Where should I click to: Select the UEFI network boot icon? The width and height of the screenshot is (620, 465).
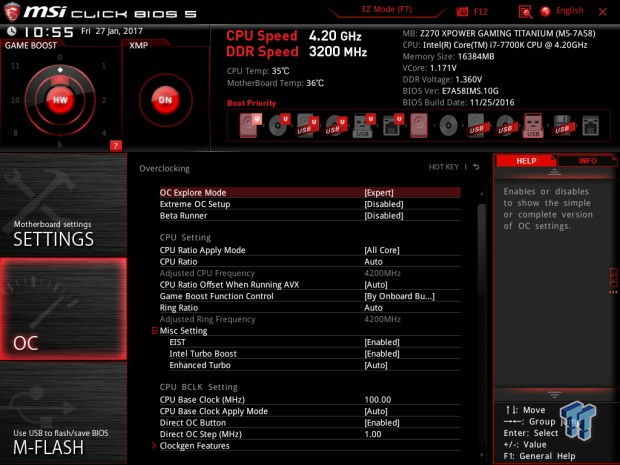[x=393, y=126]
